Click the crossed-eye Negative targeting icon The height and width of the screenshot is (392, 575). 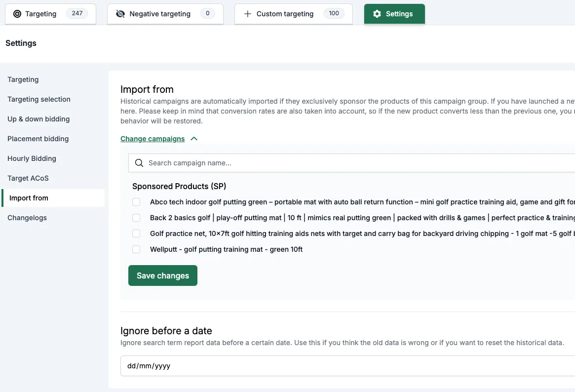[120, 14]
